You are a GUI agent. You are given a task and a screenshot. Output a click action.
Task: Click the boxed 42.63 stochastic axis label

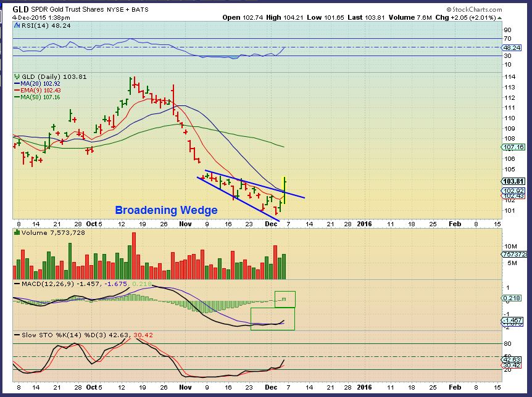pyautogui.click(x=512, y=359)
